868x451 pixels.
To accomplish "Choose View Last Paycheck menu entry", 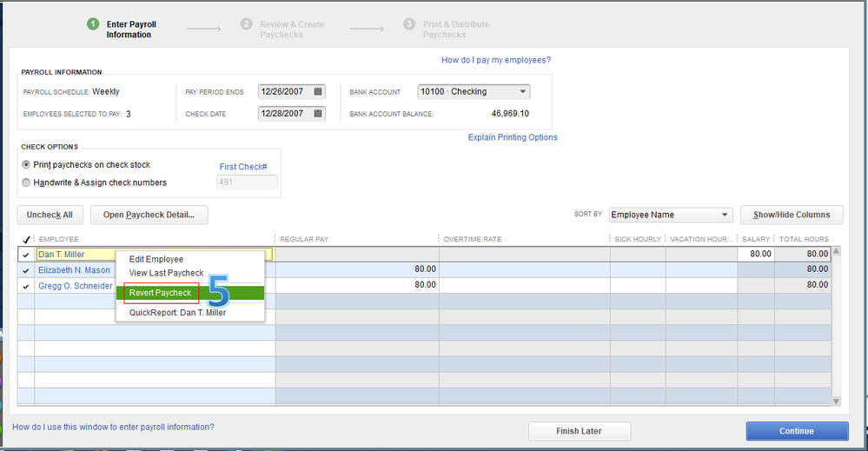I will click(166, 273).
